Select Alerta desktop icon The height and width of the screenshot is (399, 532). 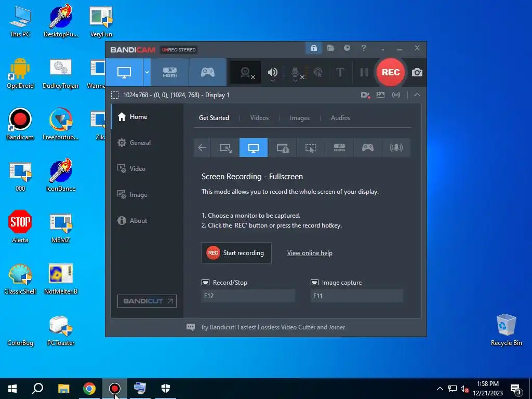pos(20,227)
